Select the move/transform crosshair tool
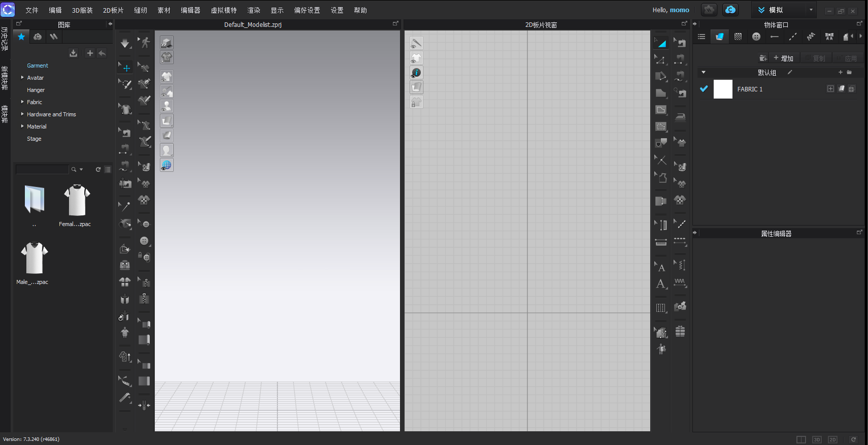The image size is (868, 445). tap(126, 68)
